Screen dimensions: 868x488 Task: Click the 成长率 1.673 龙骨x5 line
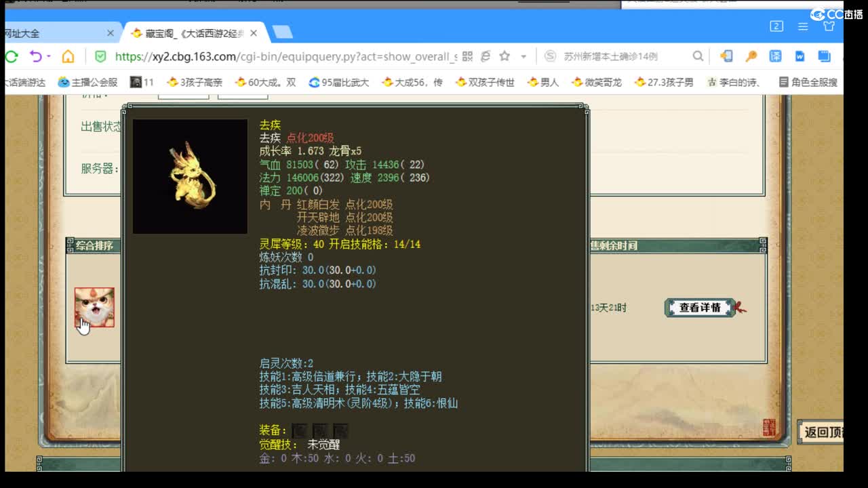click(x=310, y=151)
